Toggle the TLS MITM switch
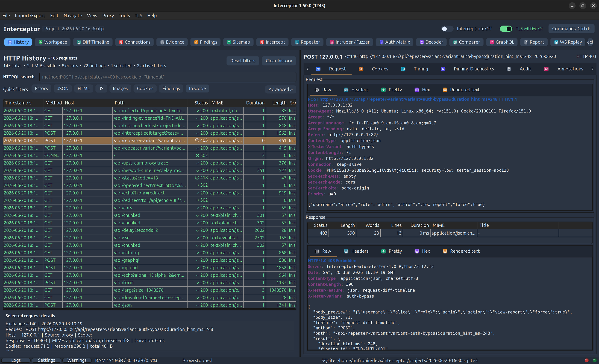Viewport: 599px width, 364px height. coord(506,29)
